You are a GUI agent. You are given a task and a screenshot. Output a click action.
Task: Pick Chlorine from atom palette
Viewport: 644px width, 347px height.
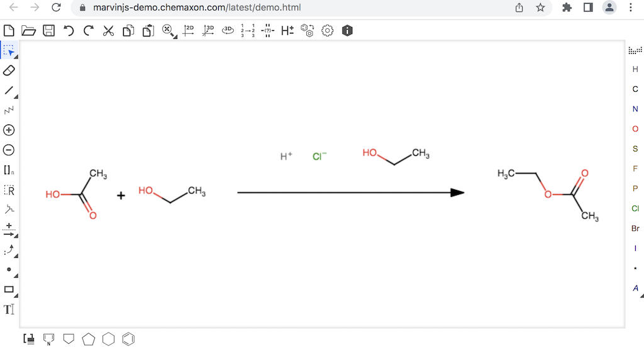pos(635,209)
